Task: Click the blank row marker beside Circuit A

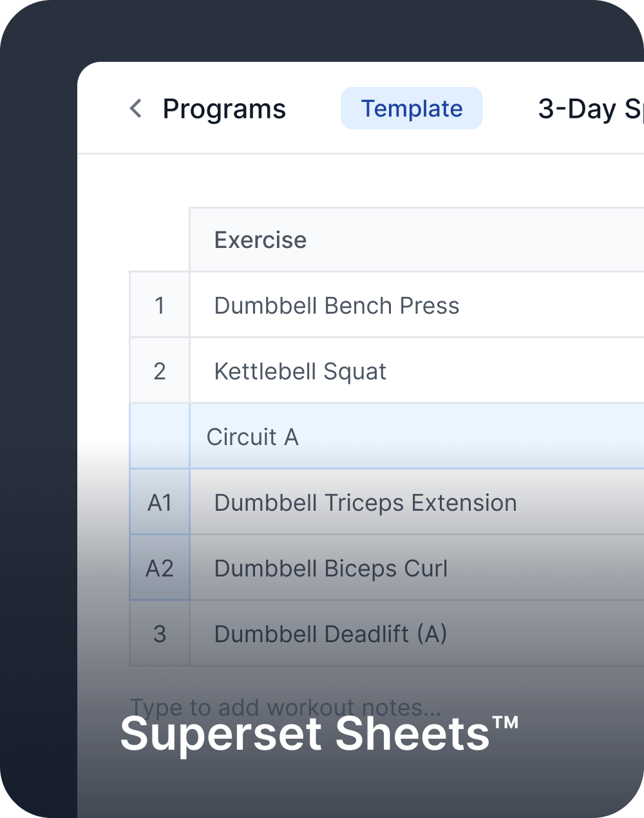Action: coord(160,437)
